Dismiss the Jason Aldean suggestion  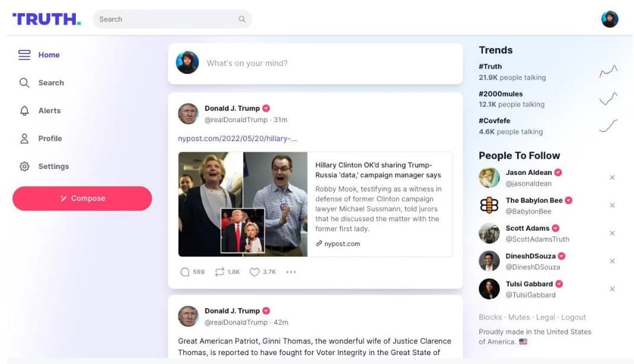pyautogui.click(x=612, y=177)
